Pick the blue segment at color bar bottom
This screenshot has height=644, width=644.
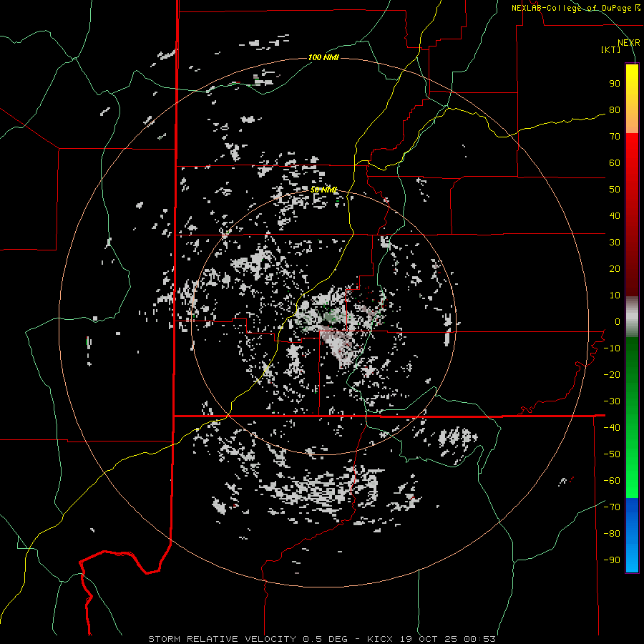[632, 535]
